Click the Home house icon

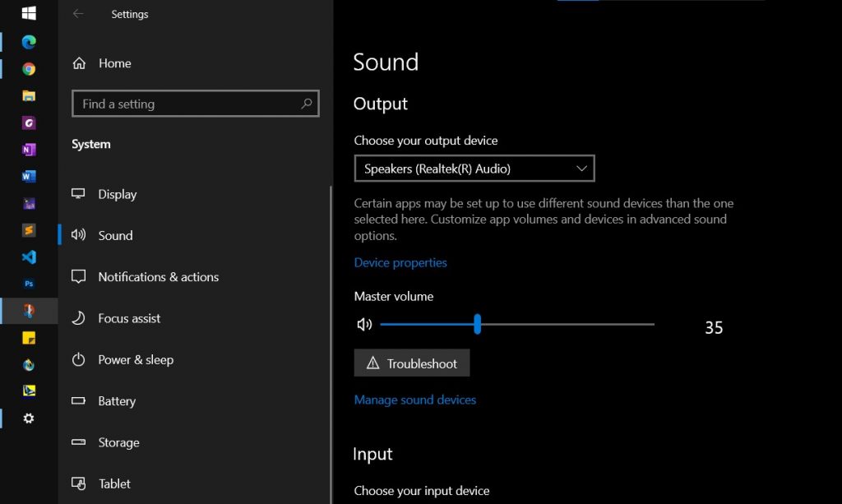79,63
